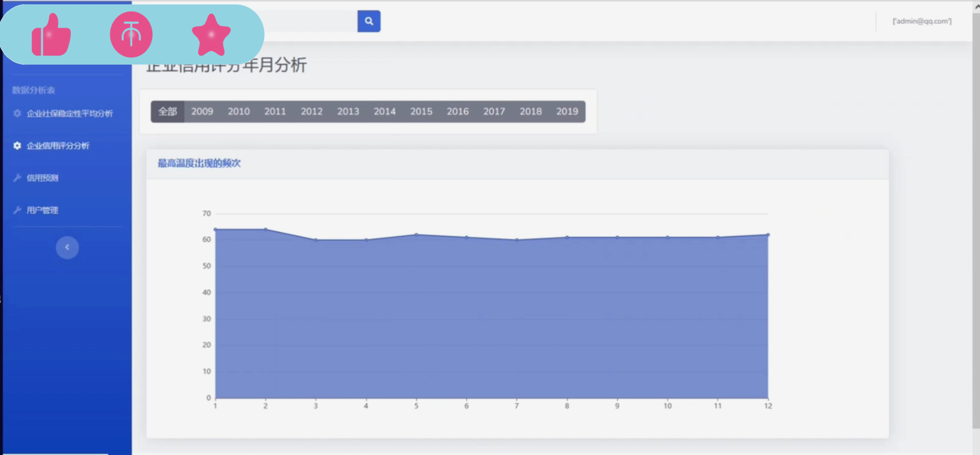This screenshot has height=455, width=980.
Task: Click wrench icon beside 用户管理
Action: click(x=17, y=210)
